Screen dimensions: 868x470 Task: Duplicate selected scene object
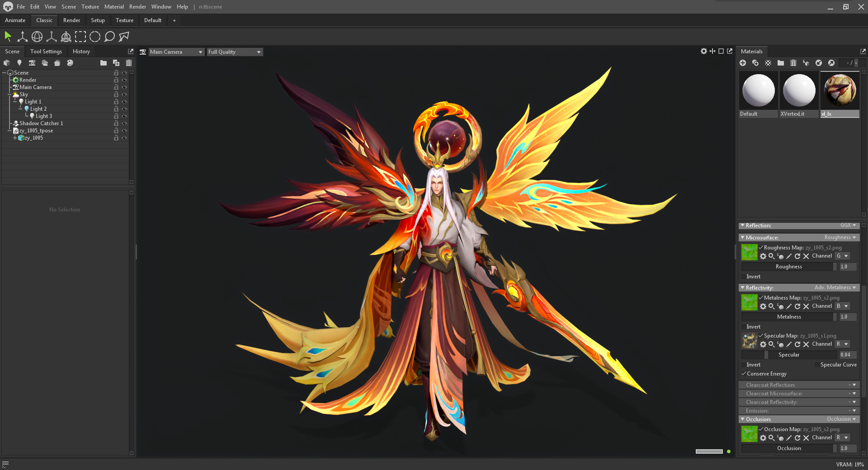[116, 63]
